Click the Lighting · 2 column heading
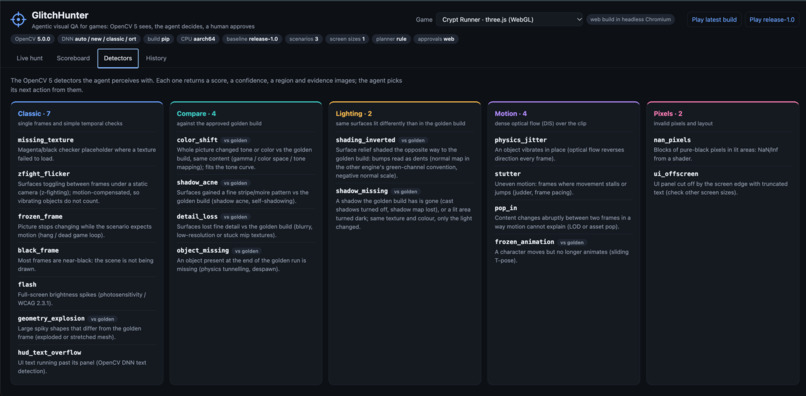Viewport: 806px width, 396px height. [x=354, y=114]
